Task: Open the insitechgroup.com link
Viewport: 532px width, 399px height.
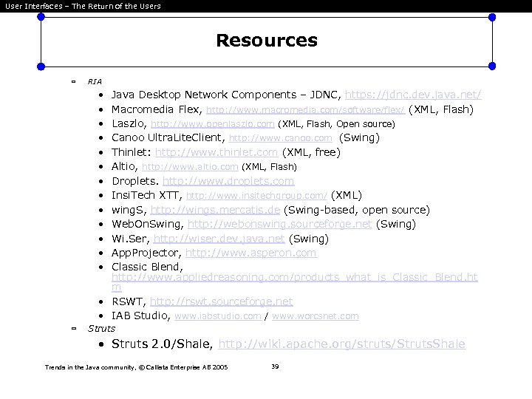Action: 256,196
